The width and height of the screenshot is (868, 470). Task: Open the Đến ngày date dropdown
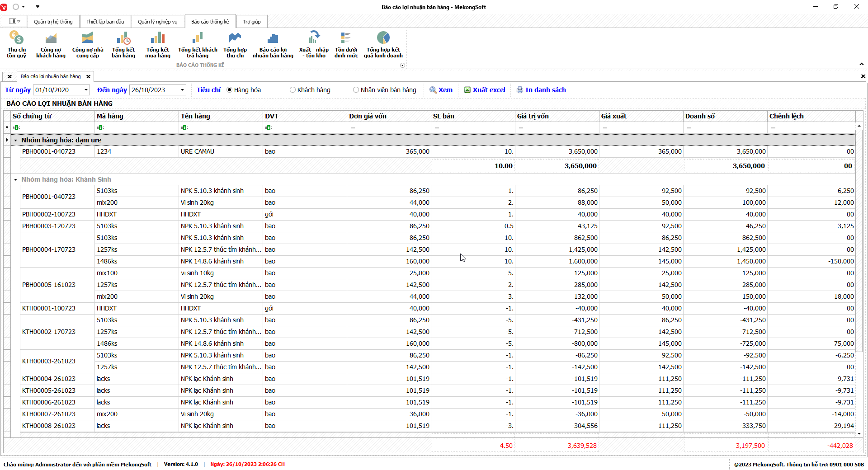click(182, 90)
